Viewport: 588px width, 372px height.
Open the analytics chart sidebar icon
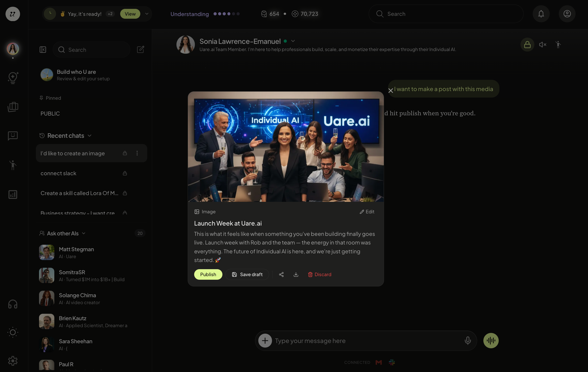pos(13,194)
